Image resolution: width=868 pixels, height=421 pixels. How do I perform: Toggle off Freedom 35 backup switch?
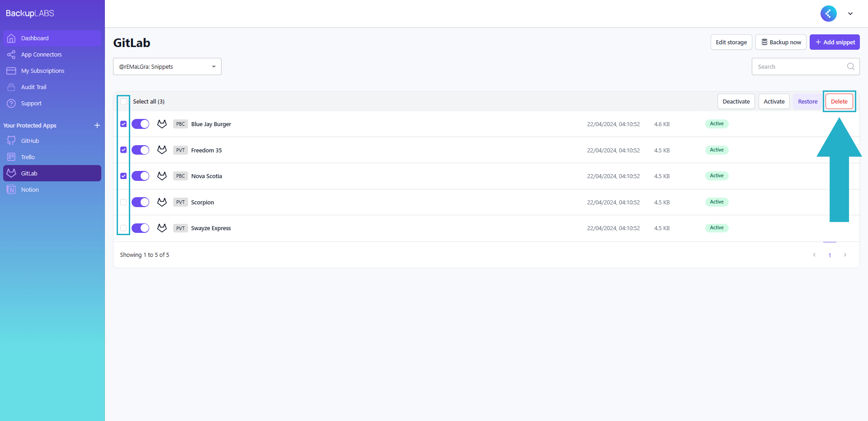pos(141,150)
